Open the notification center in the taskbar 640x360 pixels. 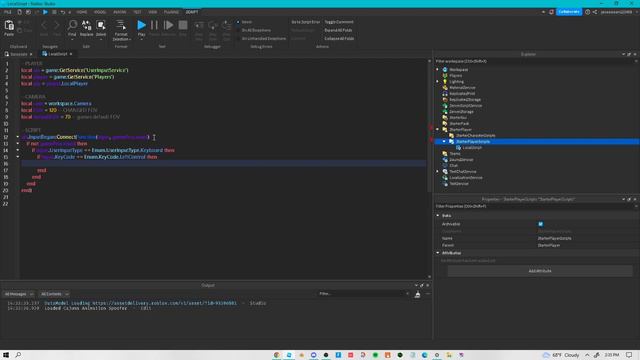point(629,355)
